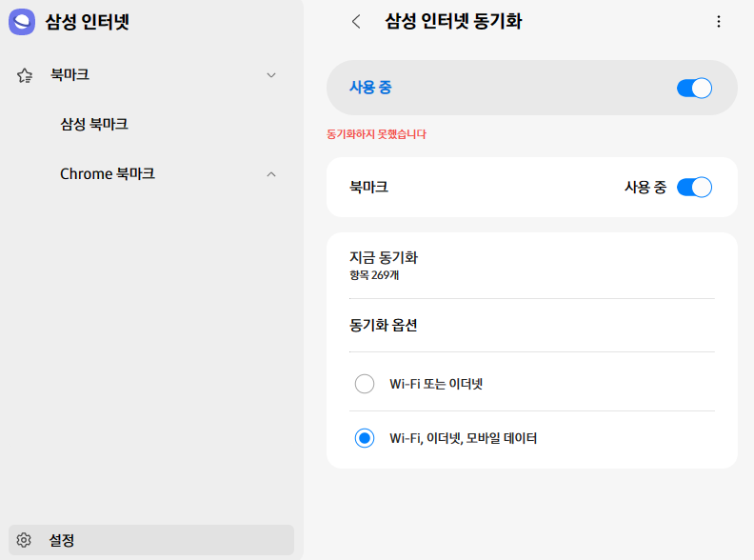Click 지금 동기화 to sync now
754x560 pixels.
[384, 257]
